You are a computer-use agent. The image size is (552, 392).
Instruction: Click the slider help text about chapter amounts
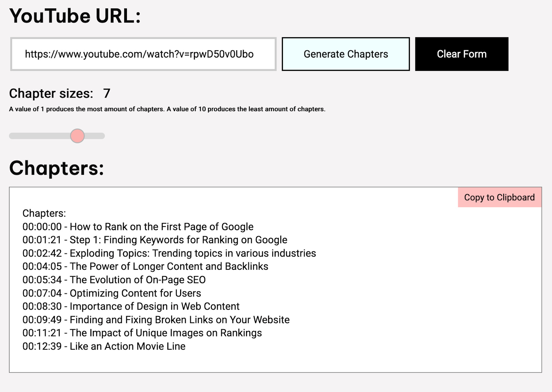(167, 109)
